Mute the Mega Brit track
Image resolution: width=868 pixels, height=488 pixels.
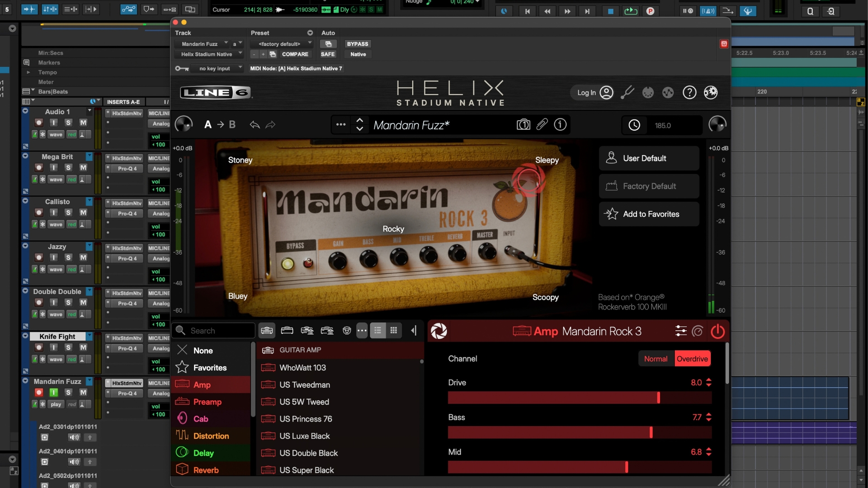point(83,168)
